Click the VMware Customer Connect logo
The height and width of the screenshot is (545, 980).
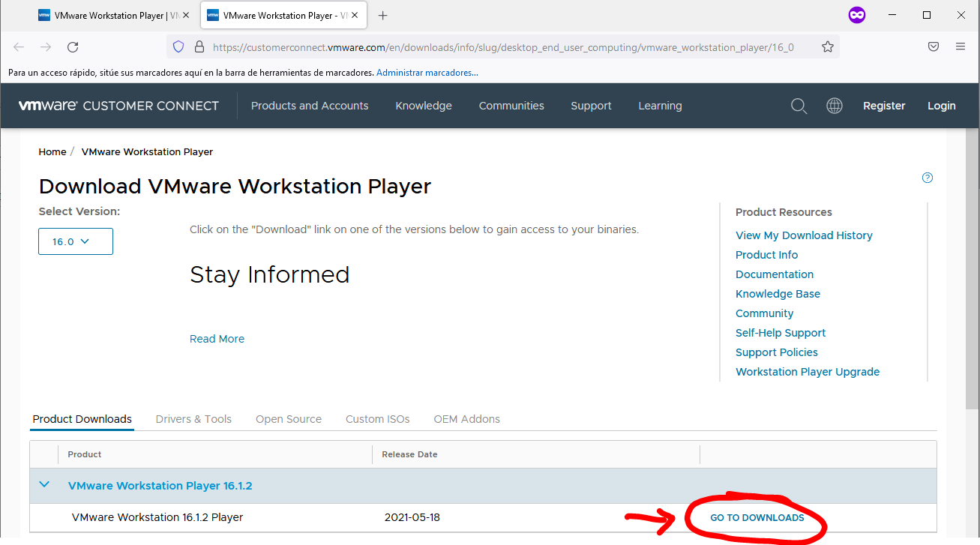pos(118,106)
